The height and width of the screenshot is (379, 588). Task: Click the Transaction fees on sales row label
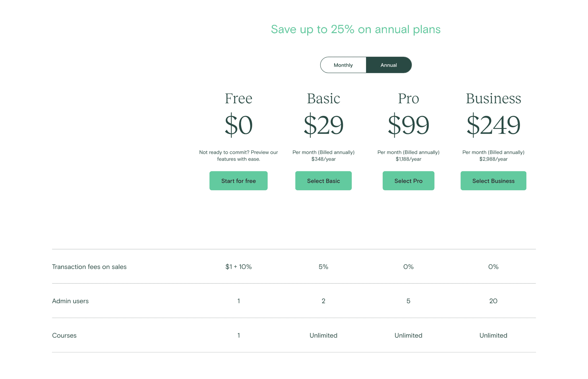[89, 267]
